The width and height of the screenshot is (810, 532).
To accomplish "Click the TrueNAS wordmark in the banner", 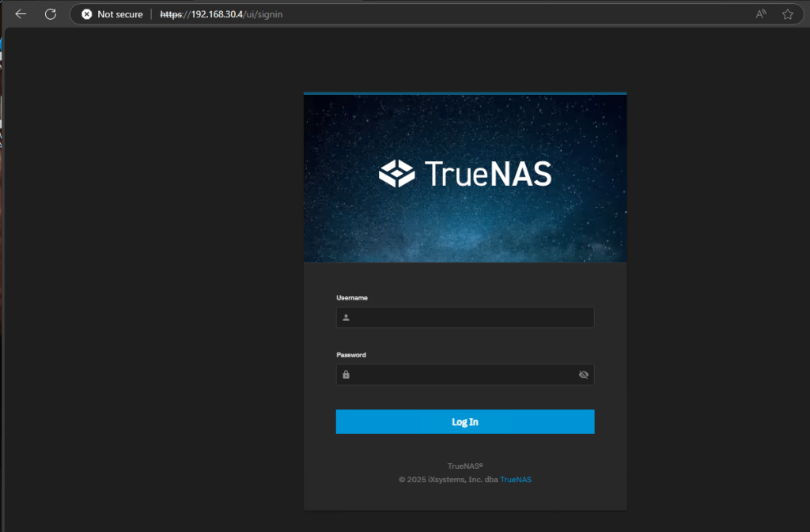I will 487,174.
